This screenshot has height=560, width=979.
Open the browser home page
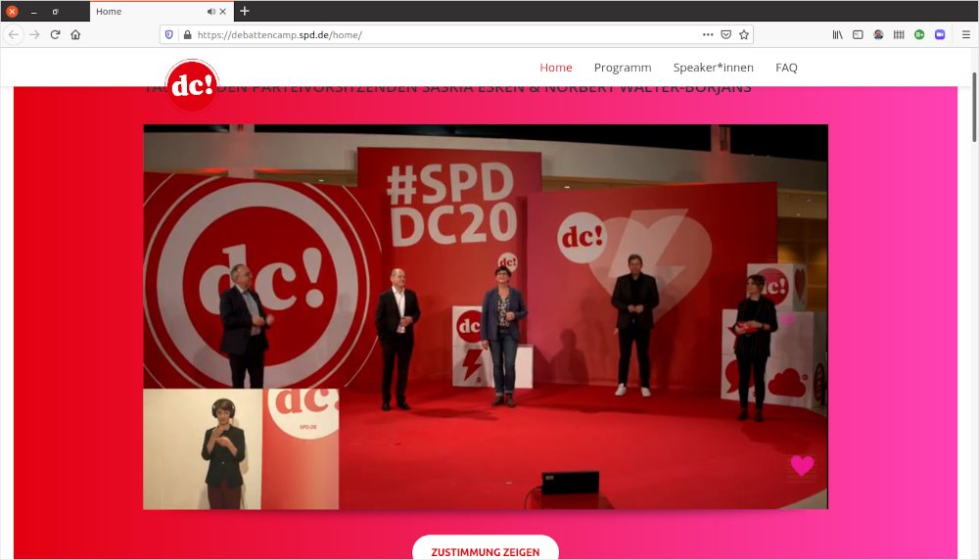(75, 35)
